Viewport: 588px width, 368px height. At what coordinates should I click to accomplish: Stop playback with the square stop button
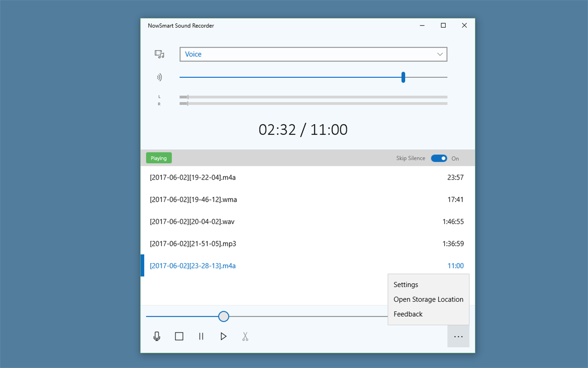(x=179, y=336)
